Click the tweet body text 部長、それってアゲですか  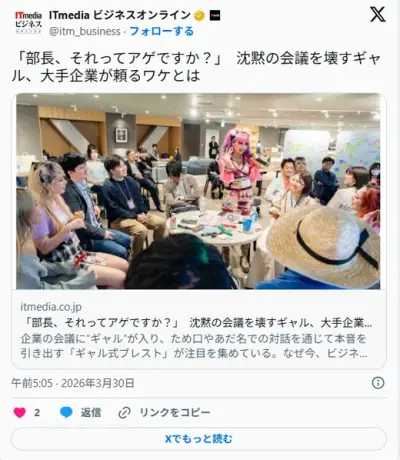119,59
